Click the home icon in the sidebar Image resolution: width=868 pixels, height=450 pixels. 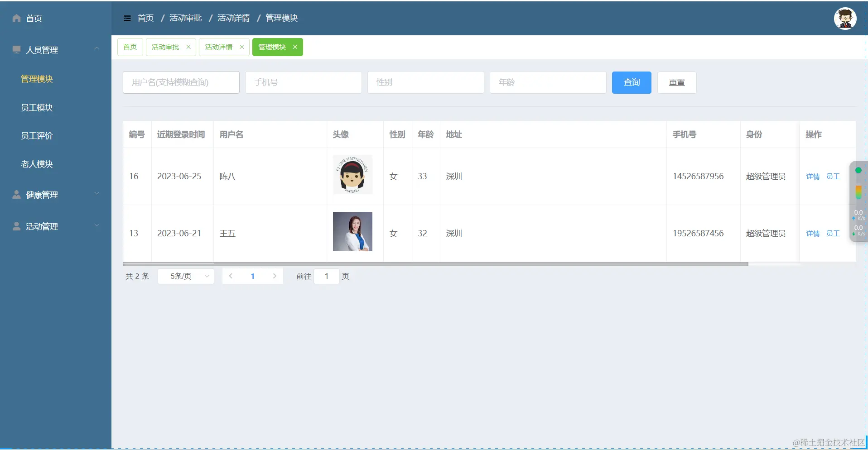click(17, 18)
